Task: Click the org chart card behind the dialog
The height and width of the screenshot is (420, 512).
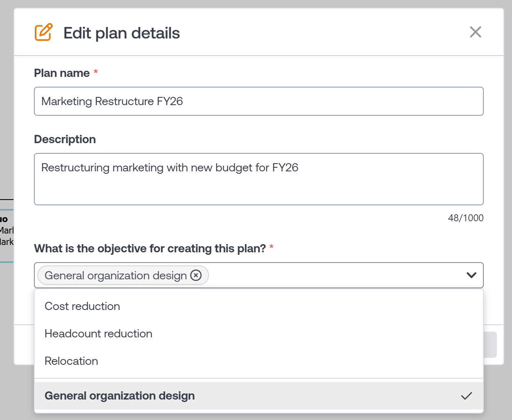Action: [x=7, y=236]
